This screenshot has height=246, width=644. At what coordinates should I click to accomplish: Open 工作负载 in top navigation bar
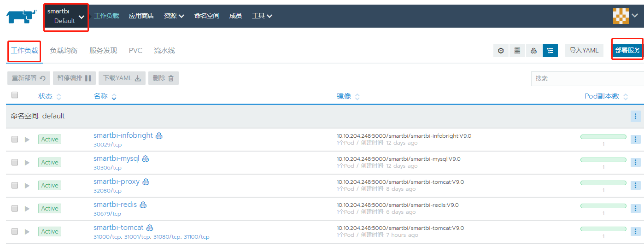106,16
